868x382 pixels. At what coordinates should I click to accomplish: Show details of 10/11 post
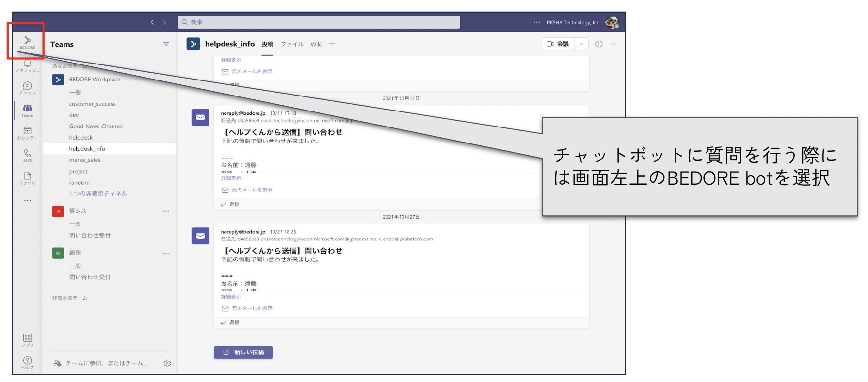[231, 178]
